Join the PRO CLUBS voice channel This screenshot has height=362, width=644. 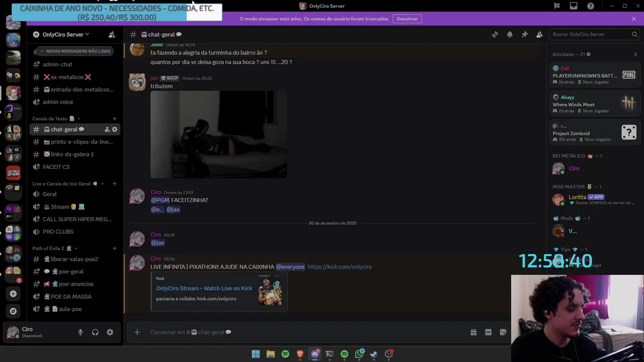pos(74,232)
